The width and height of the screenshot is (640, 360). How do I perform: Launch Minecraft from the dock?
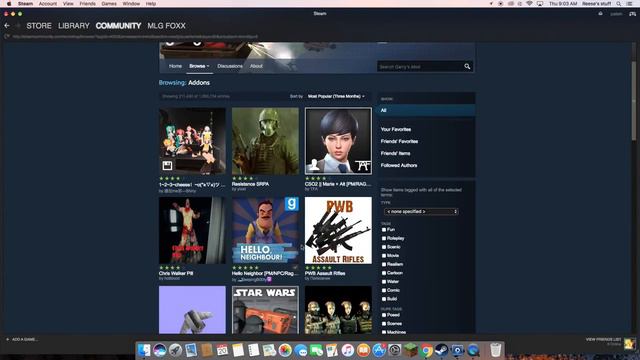(410, 350)
